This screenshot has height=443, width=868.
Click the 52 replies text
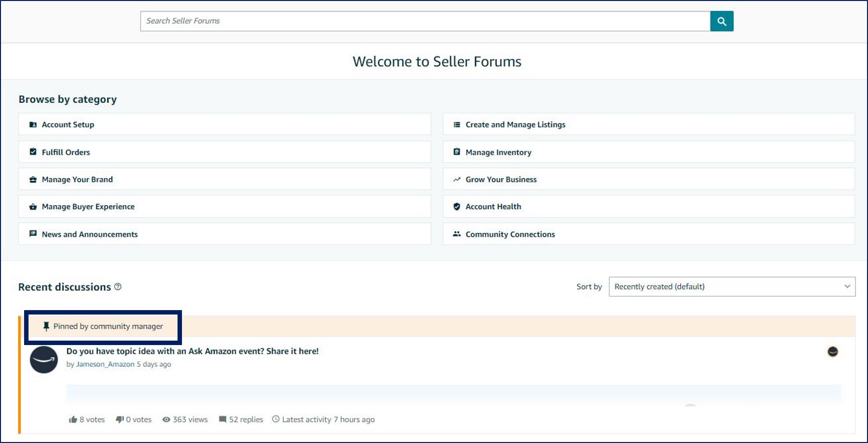246,419
